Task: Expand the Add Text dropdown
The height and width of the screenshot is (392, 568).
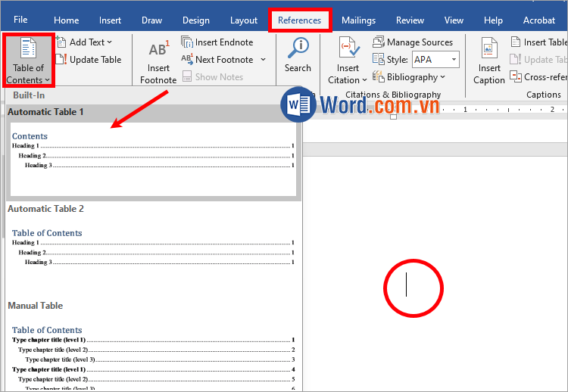Action: tap(84, 42)
